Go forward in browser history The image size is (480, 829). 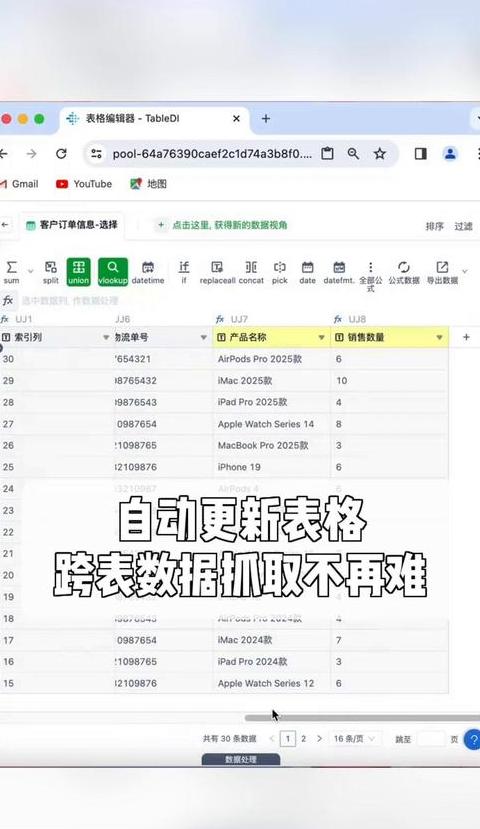[32, 153]
